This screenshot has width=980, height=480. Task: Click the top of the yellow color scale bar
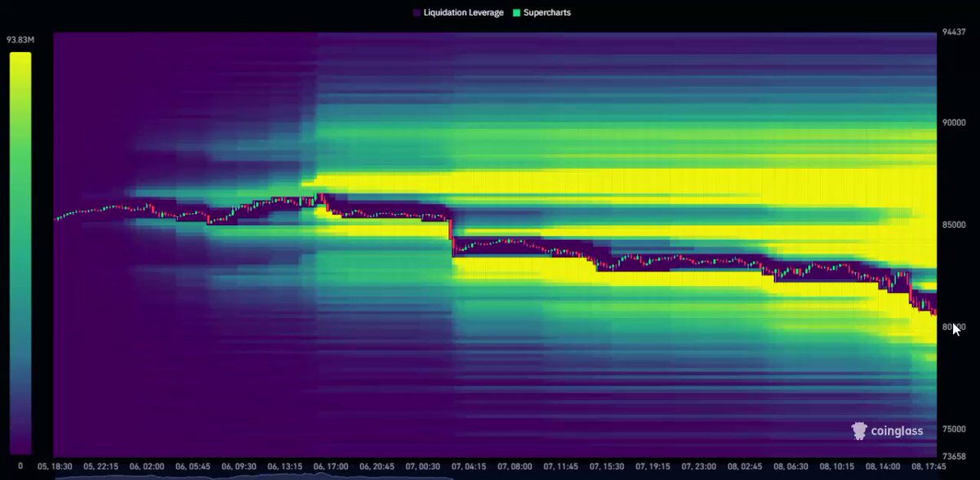(20, 57)
